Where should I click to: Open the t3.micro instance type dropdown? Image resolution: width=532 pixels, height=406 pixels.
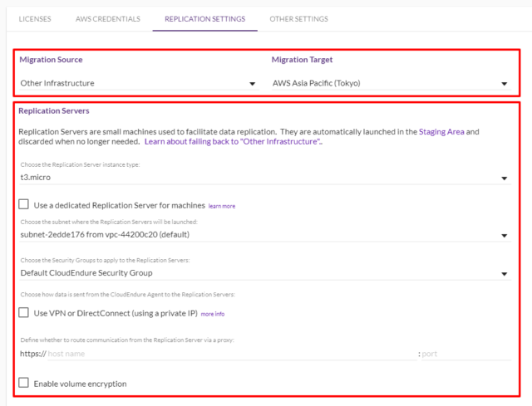coord(265,178)
